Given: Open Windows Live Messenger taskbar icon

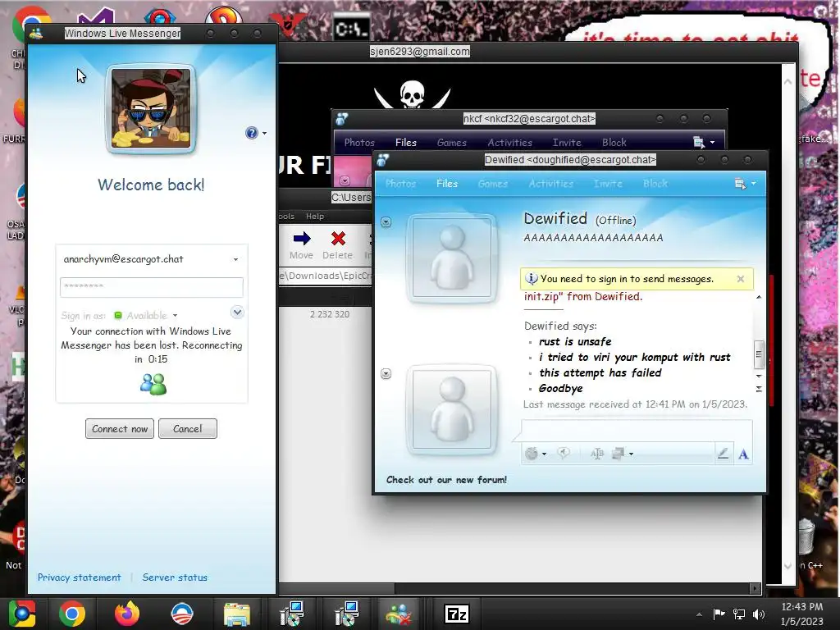Looking at the screenshot, I should pyautogui.click(x=399, y=614).
